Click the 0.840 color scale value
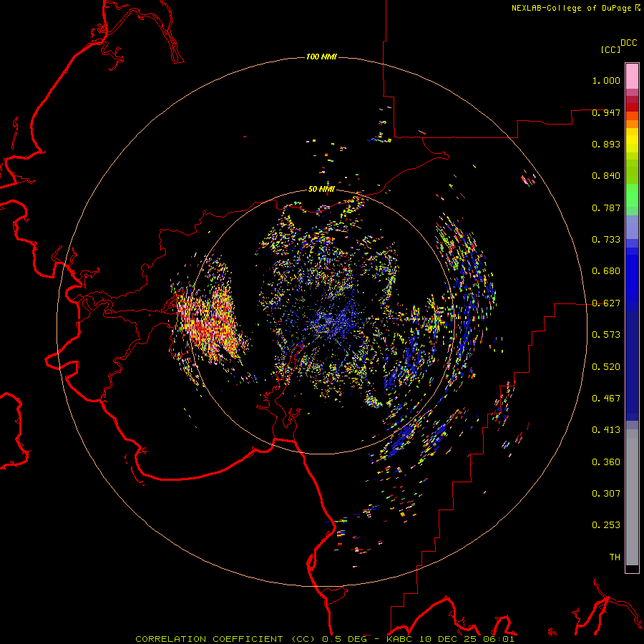Viewport: 644px width, 644px height. click(x=606, y=176)
